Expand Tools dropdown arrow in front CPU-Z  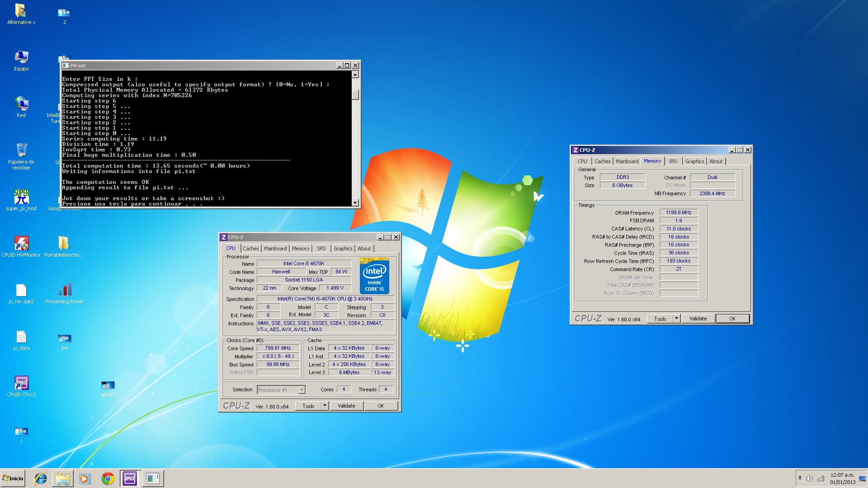pos(325,406)
